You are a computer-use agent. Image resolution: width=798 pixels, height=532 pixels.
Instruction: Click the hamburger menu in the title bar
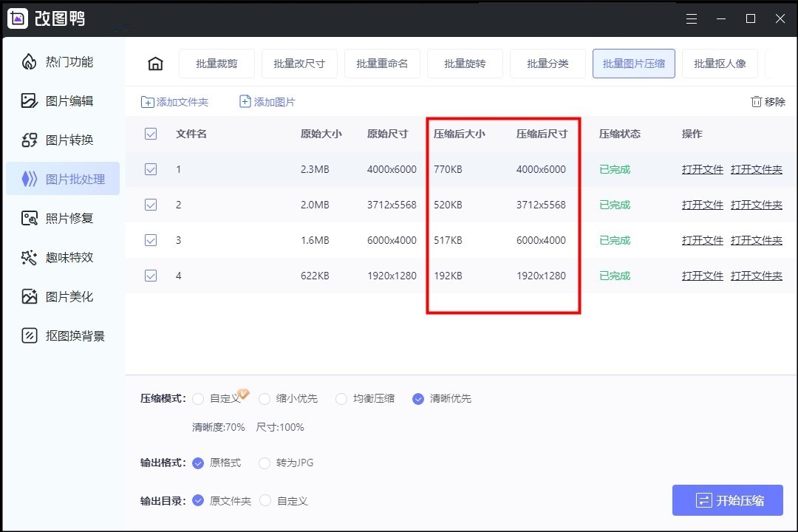tap(692, 18)
